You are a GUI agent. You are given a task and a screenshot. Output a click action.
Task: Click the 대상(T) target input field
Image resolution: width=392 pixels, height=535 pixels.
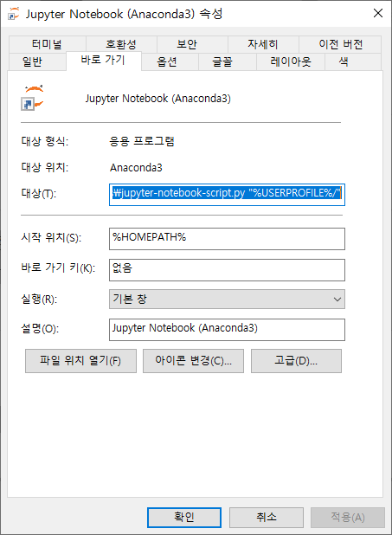pyautogui.click(x=227, y=195)
